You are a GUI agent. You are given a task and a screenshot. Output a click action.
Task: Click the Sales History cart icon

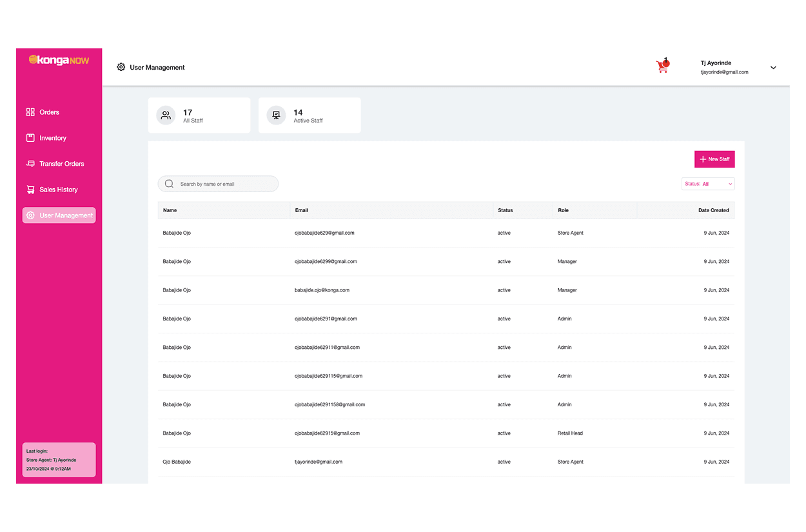click(x=30, y=190)
